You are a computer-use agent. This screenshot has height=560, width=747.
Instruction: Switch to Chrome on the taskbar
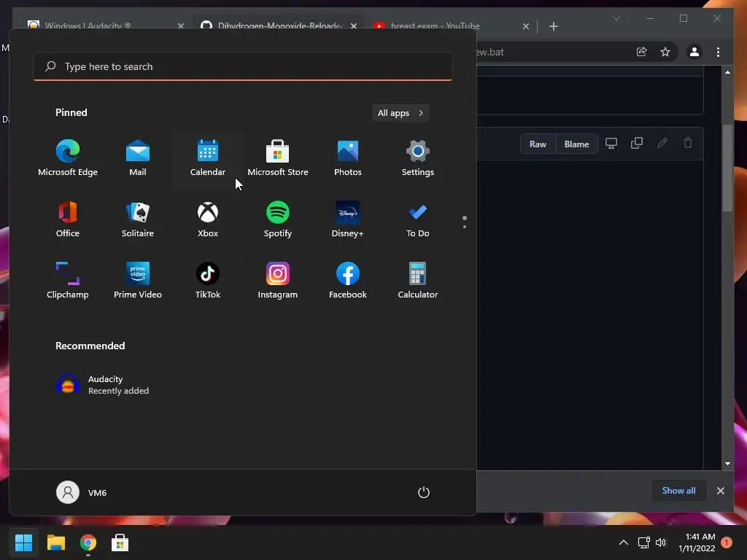pos(88,542)
